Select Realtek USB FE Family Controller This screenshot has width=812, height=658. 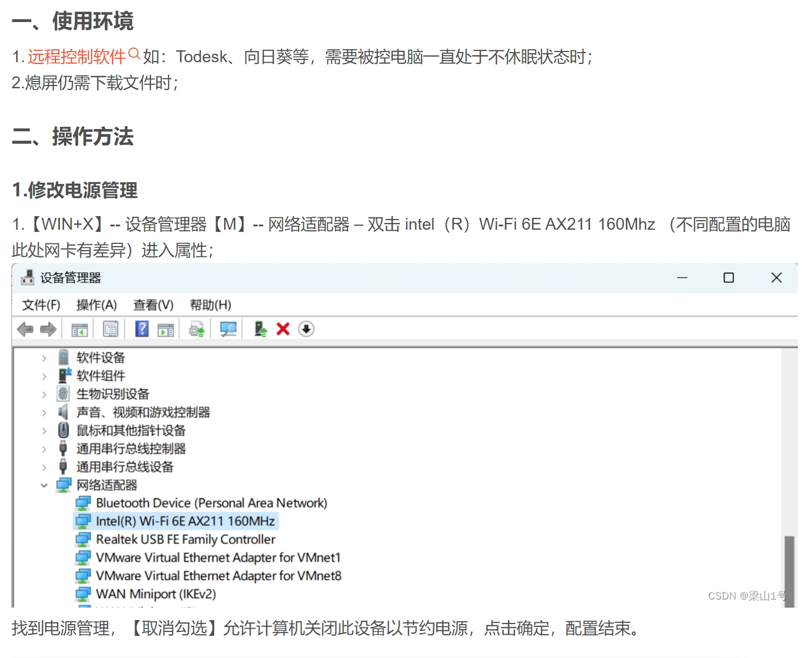tap(186, 539)
